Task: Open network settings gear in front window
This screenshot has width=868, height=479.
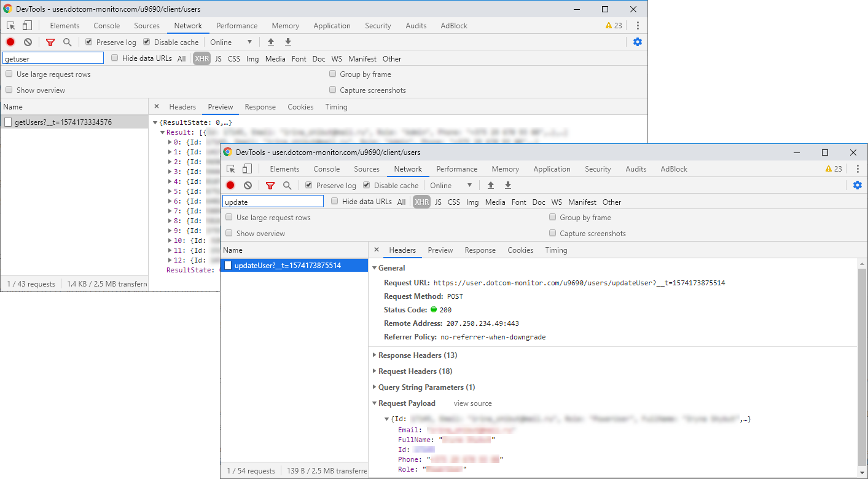Action: click(858, 185)
